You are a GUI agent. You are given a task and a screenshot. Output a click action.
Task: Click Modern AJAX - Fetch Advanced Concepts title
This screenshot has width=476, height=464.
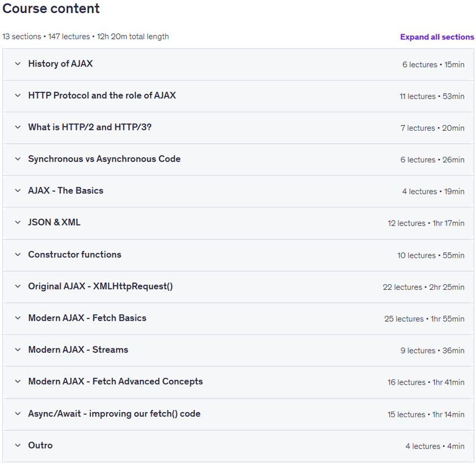pos(116,382)
